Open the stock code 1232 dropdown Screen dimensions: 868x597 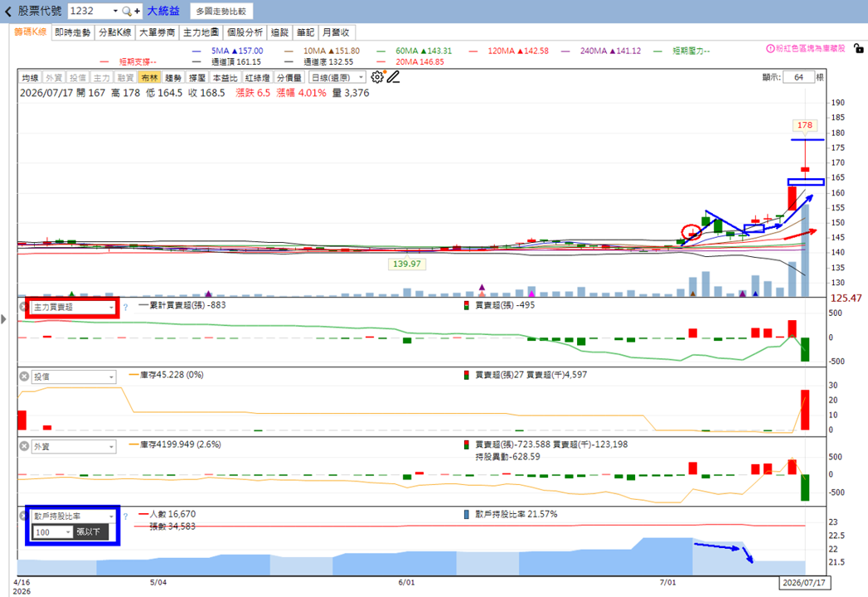(115, 11)
